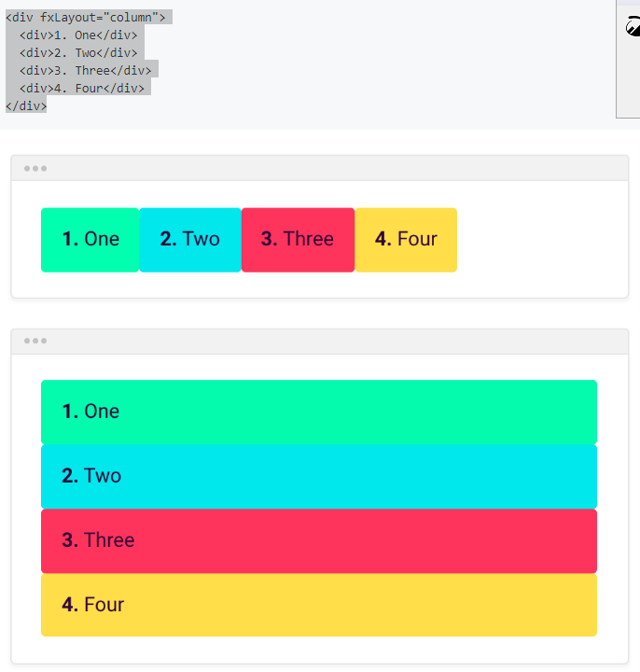Click the partially visible black icon at top-right
The width and height of the screenshot is (640, 672).
(633, 26)
